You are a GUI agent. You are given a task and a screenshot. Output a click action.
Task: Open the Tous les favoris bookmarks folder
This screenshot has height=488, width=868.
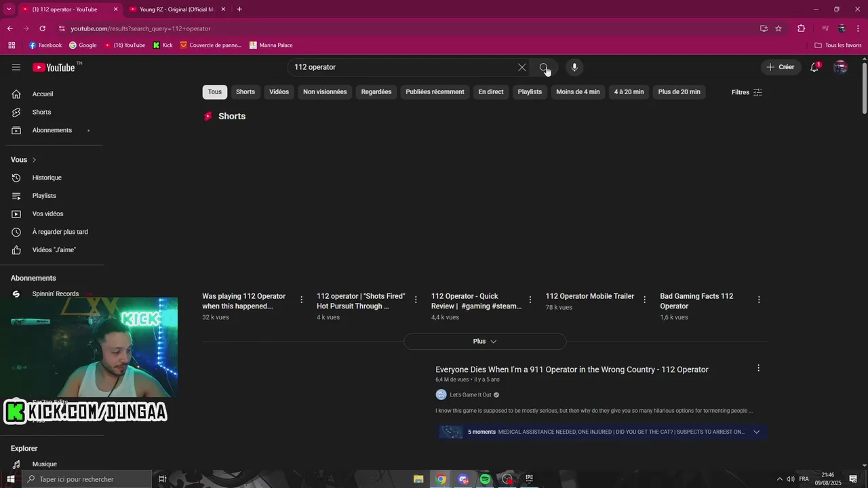pyautogui.click(x=838, y=45)
